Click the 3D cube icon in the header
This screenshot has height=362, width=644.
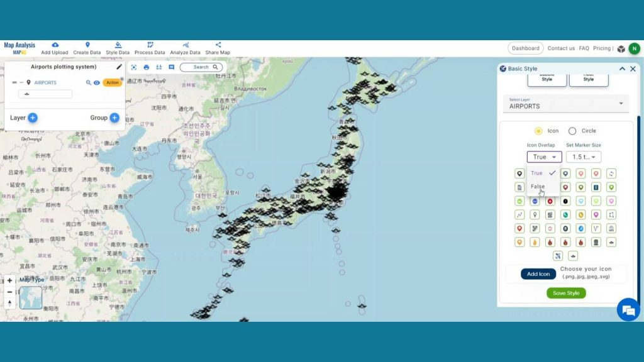[621, 49]
